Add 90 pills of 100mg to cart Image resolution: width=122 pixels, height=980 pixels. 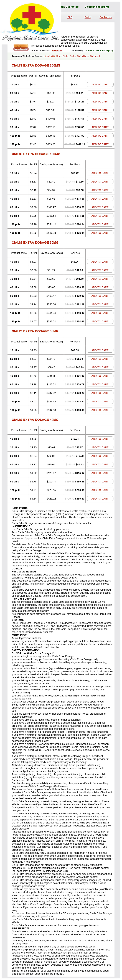[100, 216]
